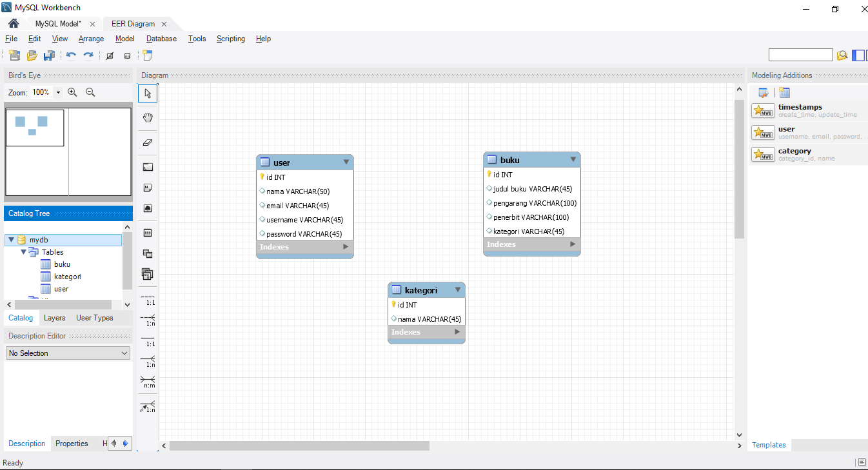Open the User Types tab
Image resolution: width=868 pixels, height=470 pixels.
[94, 318]
